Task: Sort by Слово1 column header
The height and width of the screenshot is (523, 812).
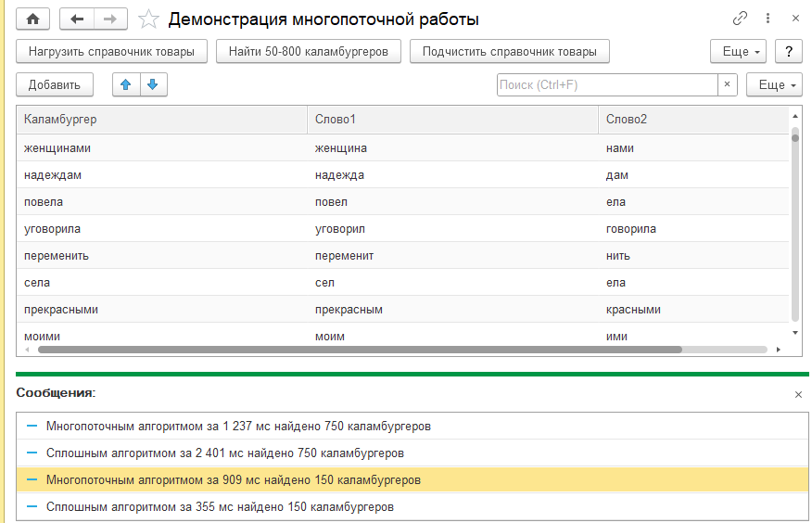Action: click(452, 119)
